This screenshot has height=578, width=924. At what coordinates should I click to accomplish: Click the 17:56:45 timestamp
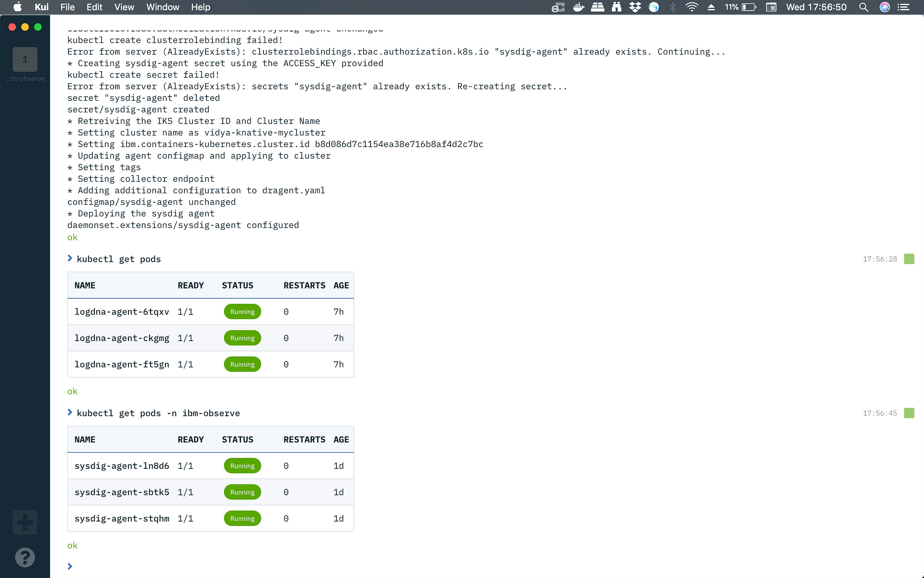(880, 413)
